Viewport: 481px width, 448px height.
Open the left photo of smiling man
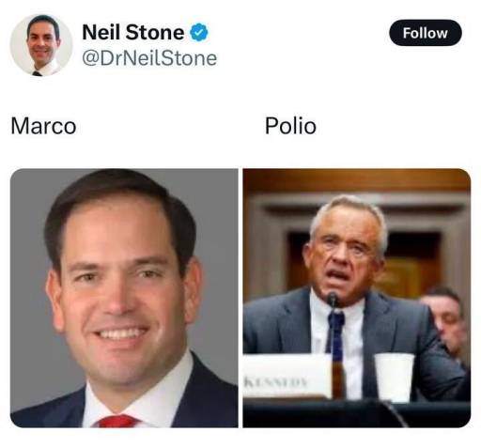pos(124,298)
